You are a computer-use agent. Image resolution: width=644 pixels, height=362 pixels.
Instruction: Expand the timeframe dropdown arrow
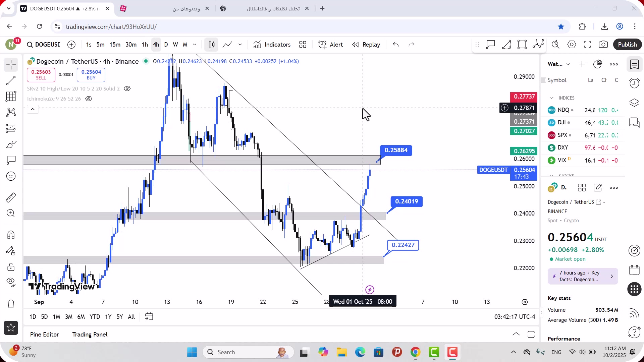pyautogui.click(x=195, y=45)
